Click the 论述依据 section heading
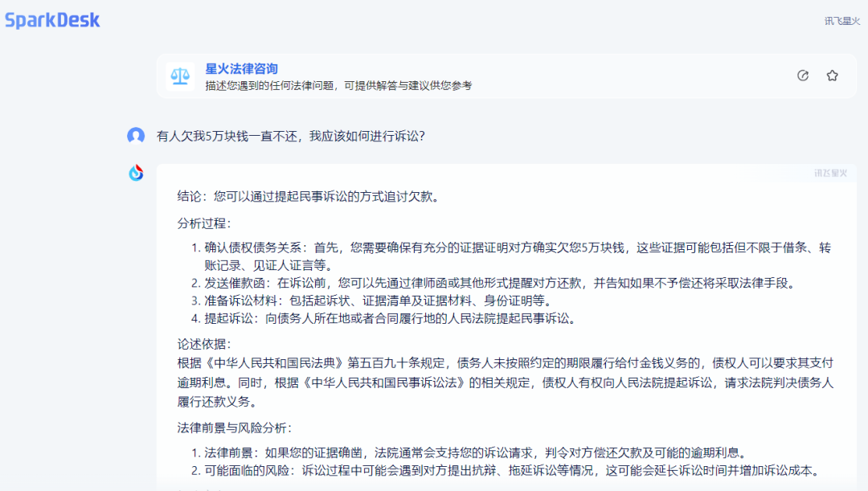The height and width of the screenshot is (491, 868). coord(204,344)
